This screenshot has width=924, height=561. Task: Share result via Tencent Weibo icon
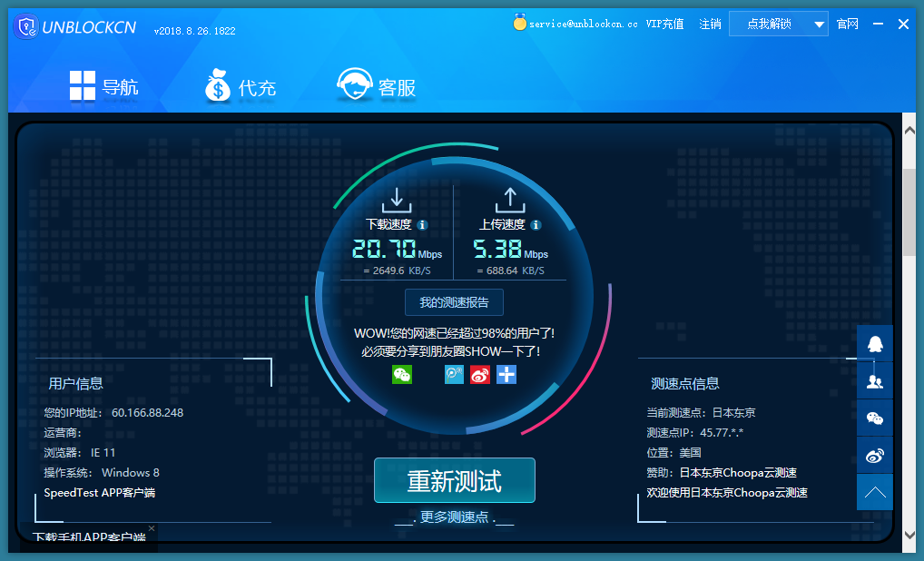[x=454, y=374]
